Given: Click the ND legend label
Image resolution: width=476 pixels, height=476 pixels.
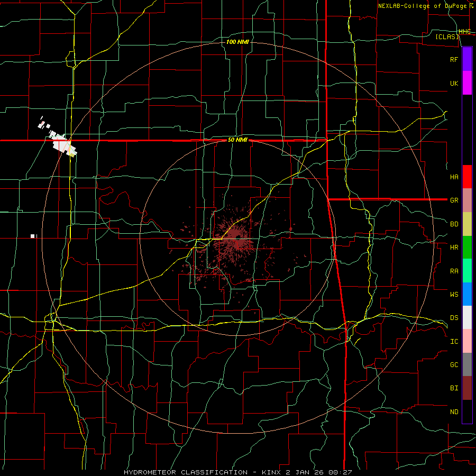Looking at the screenshot, I should (x=454, y=411).
